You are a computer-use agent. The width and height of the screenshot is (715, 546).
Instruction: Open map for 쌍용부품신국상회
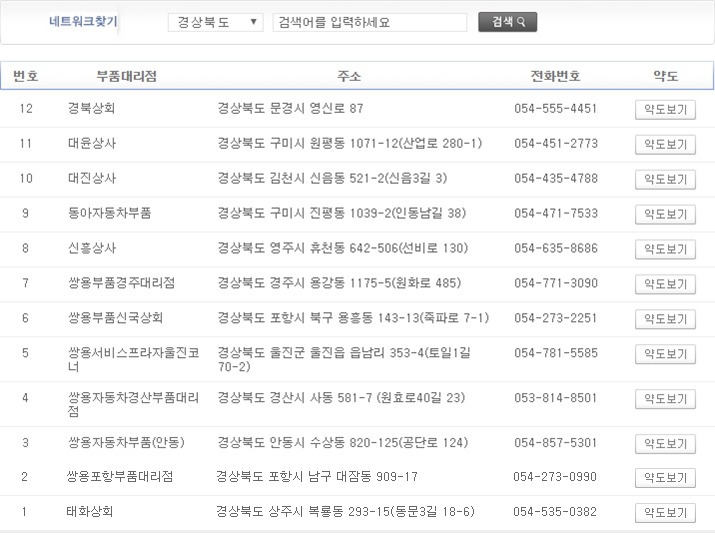point(665,319)
